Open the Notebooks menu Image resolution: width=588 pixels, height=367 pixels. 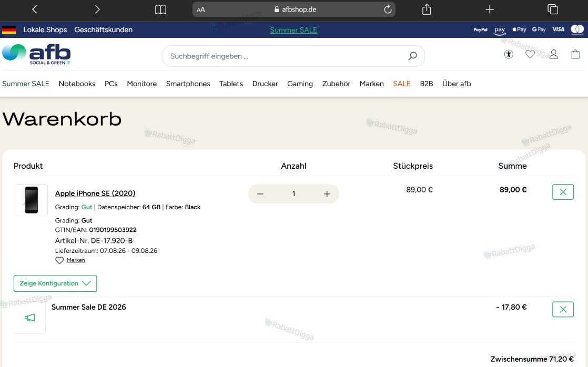77,84
